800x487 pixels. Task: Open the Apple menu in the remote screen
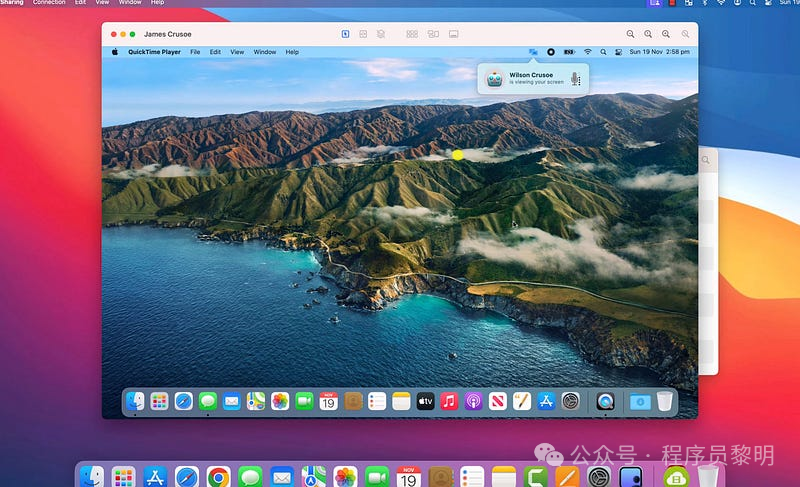coord(115,52)
